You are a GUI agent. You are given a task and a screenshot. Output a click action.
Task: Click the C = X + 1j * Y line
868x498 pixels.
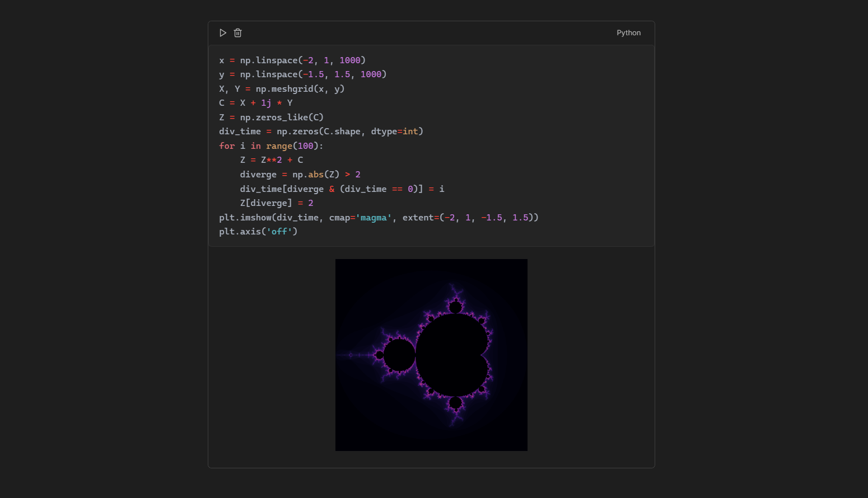pyautogui.click(x=255, y=102)
